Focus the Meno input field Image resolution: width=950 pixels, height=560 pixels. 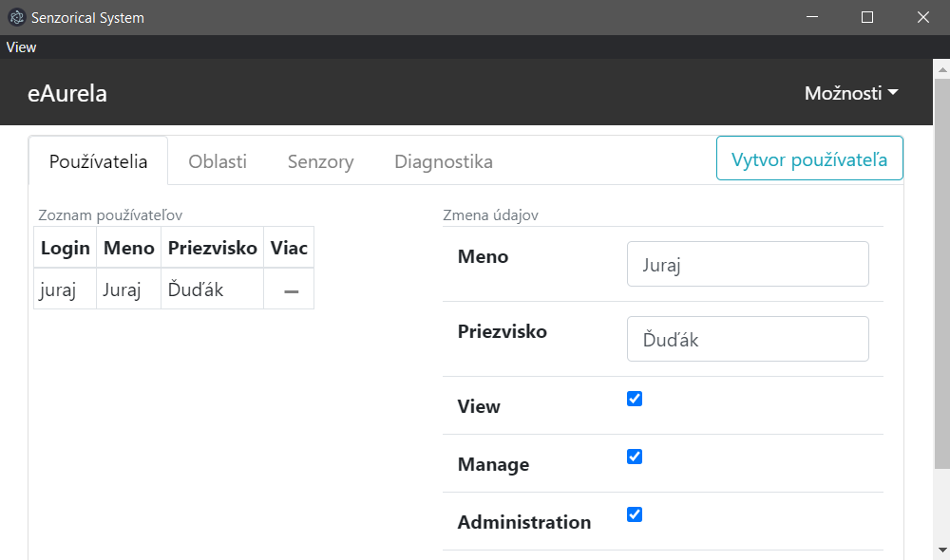pyautogui.click(x=748, y=264)
